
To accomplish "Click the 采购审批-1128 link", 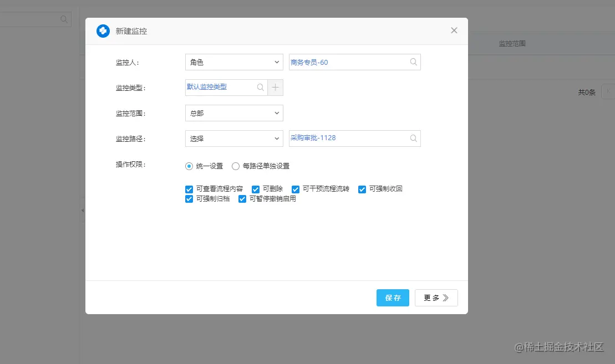I will [313, 137].
